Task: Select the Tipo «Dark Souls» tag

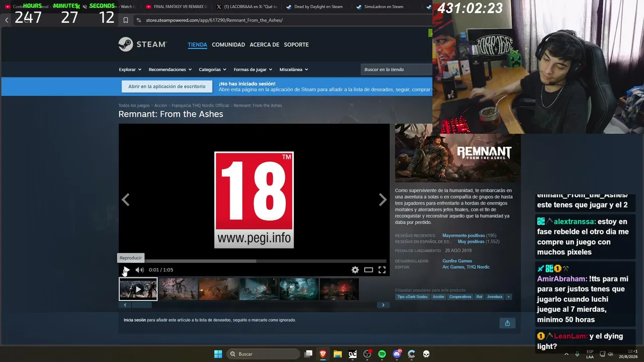Action: 413,297
